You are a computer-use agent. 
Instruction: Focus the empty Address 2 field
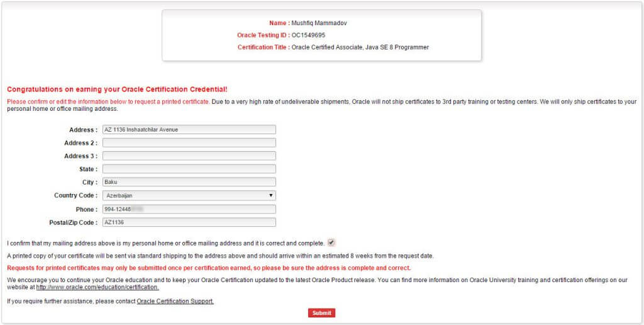pyautogui.click(x=189, y=143)
